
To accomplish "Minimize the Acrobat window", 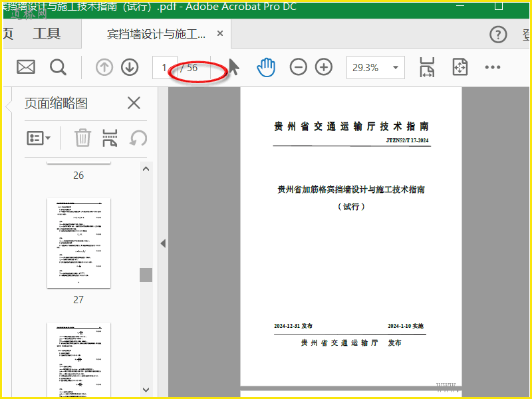I will 460,6.
